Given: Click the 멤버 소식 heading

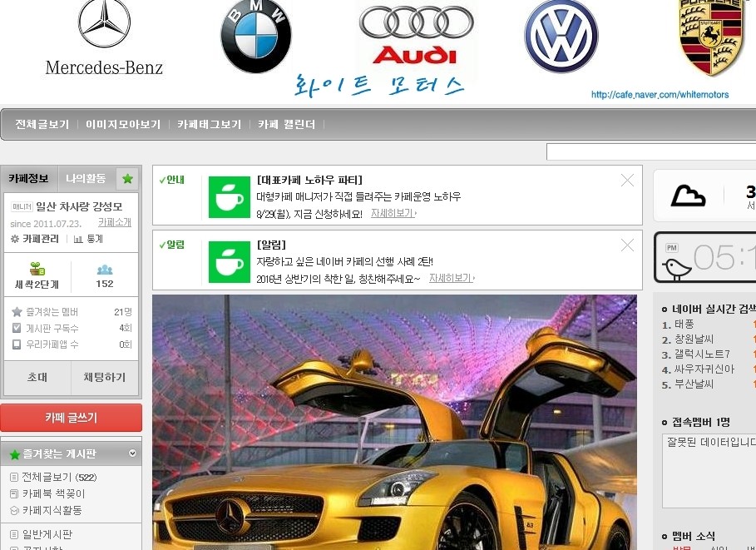Looking at the screenshot, I should pyautogui.click(x=694, y=536).
